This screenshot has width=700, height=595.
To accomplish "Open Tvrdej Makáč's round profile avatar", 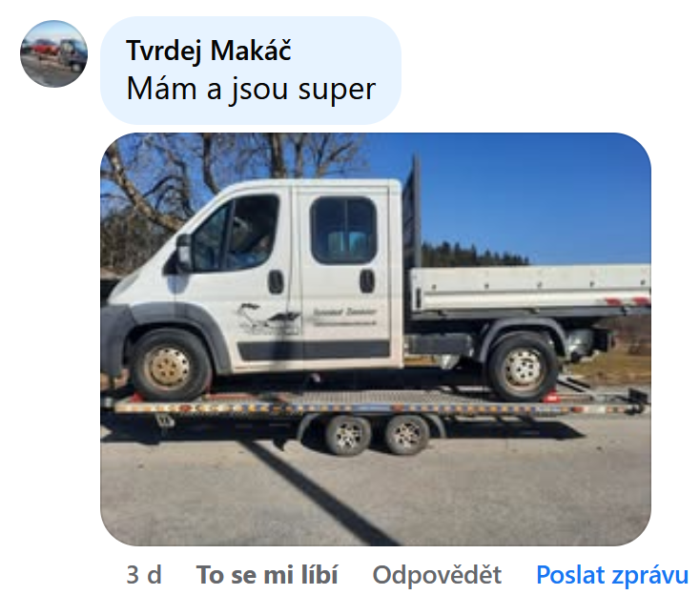I will [x=53, y=53].
